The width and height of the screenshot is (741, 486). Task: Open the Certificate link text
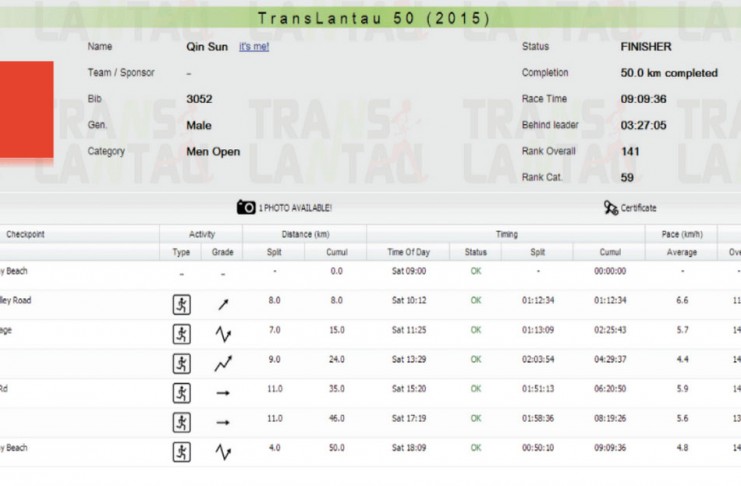[x=638, y=208]
